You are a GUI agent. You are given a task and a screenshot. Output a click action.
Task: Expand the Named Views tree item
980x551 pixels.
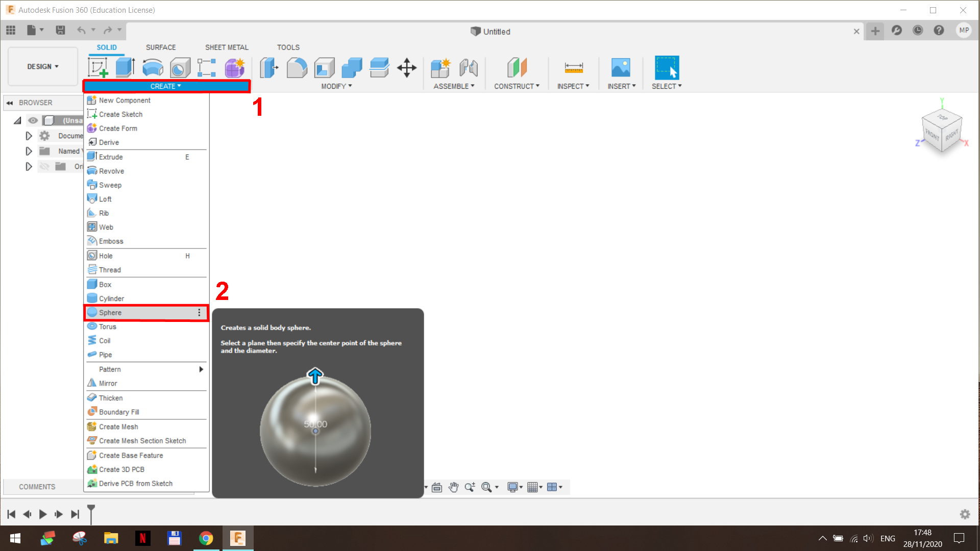(x=29, y=151)
